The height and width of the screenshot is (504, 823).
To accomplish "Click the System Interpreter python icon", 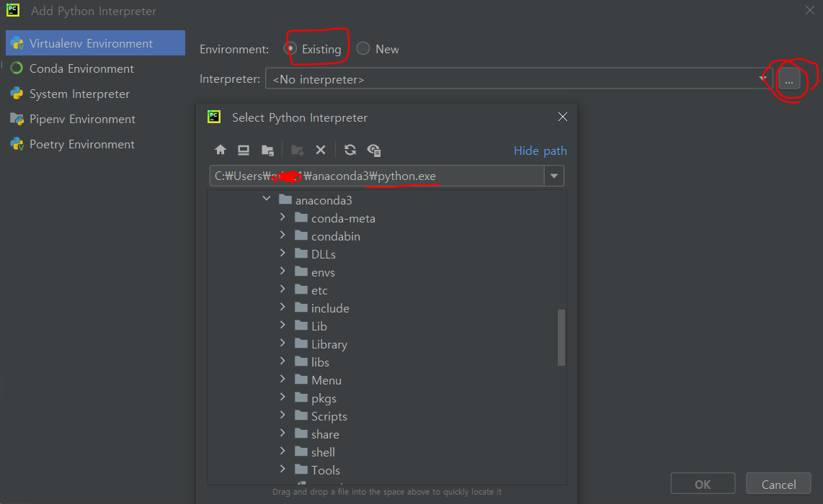I will [17, 94].
